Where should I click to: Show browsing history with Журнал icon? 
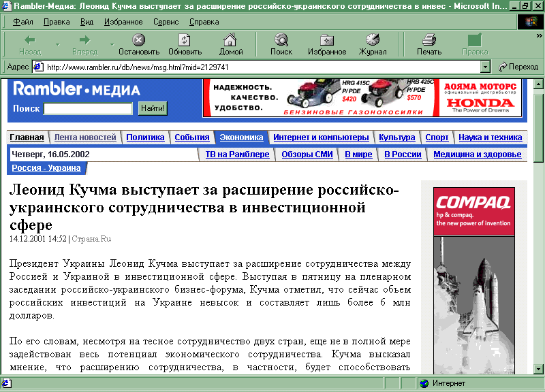point(373,40)
